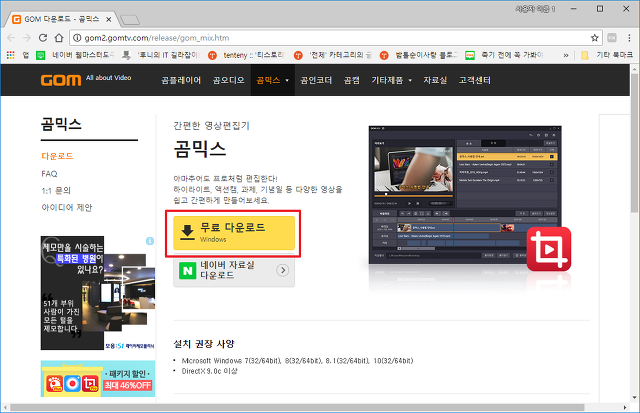Open the '후니의 IT 길라잡이' bookmark
Viewport: 640px width, 413px height.
click(x=162, y=55)
